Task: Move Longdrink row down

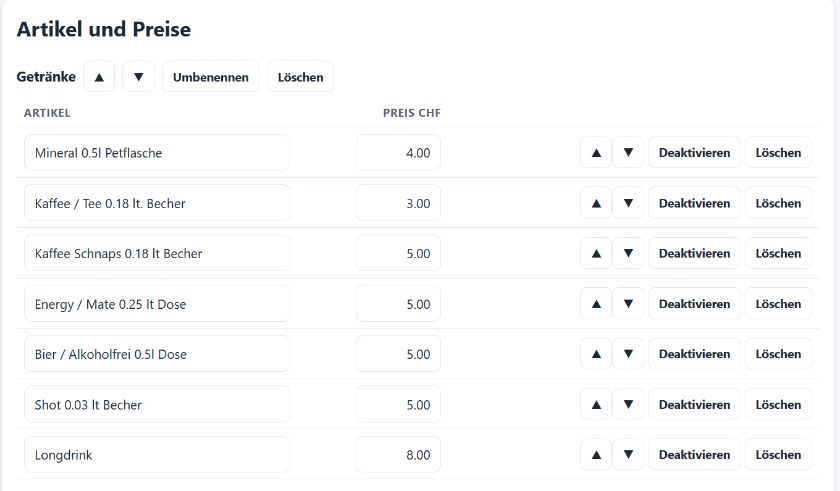Action: [628, 455]
